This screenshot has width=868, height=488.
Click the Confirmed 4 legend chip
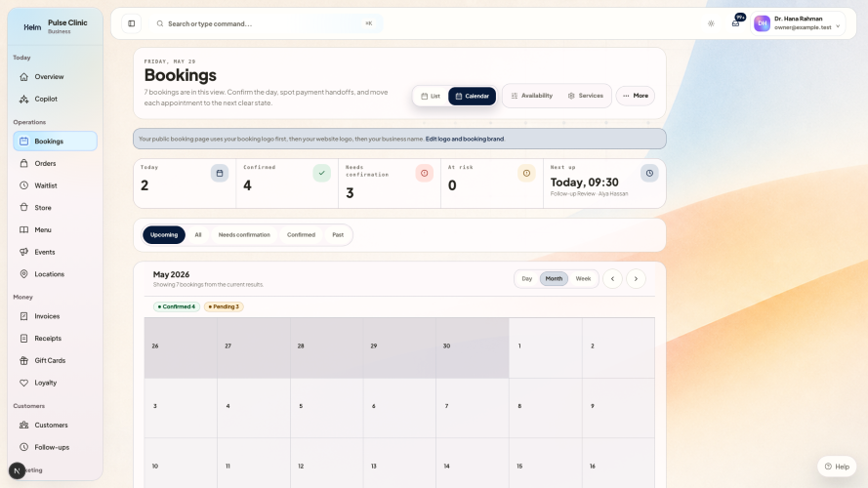coord(177,306)
